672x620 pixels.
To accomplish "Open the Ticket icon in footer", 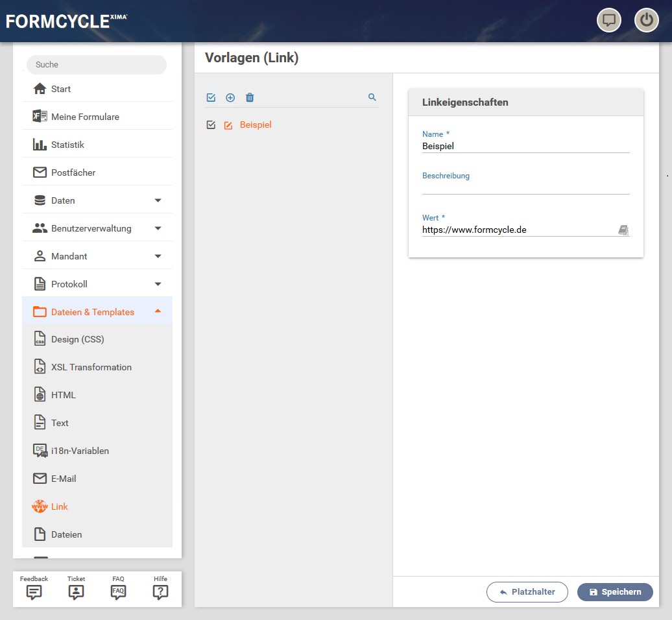I will (76, 591).
